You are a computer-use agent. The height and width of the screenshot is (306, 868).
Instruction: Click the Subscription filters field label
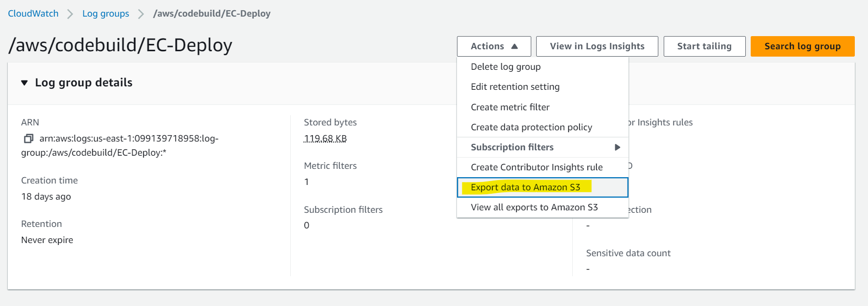(x=343, y=210)
